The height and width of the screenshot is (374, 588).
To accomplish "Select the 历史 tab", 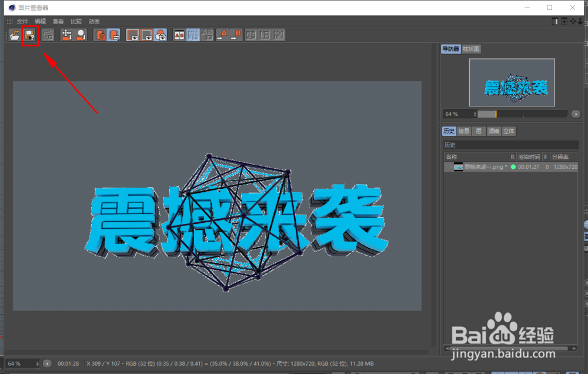I will point(449,131).
